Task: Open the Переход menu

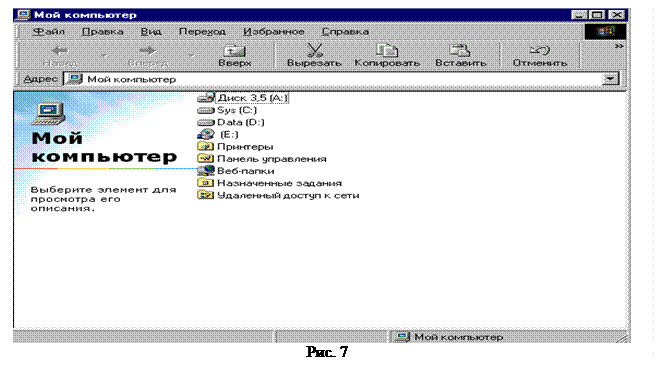Action: tap(202, 31)
